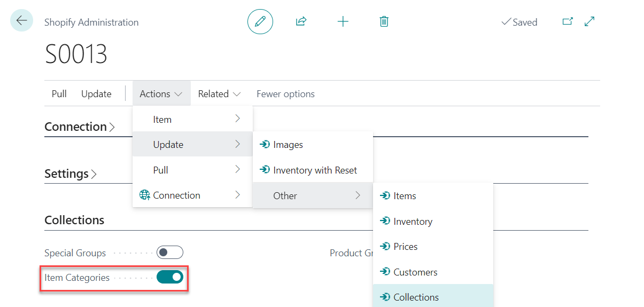This screenshot has width=644, height=307.
Task: Click Fewer options link
Action: [x=285, y=94]
